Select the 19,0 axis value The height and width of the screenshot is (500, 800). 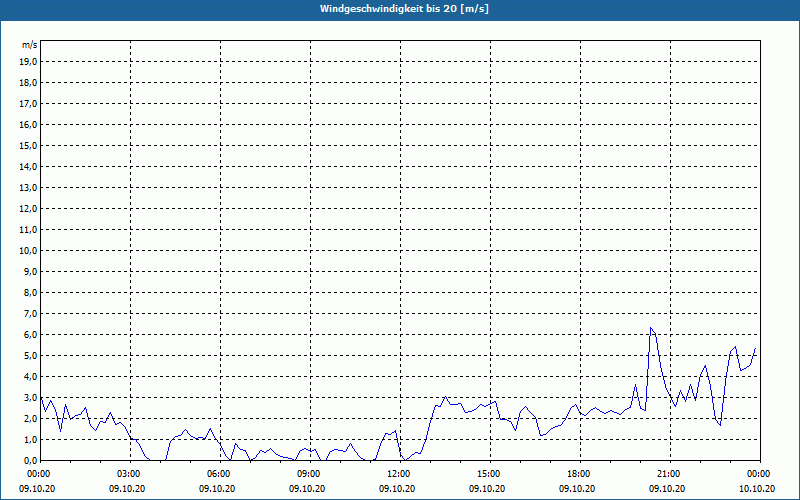(x=28, y=62)
